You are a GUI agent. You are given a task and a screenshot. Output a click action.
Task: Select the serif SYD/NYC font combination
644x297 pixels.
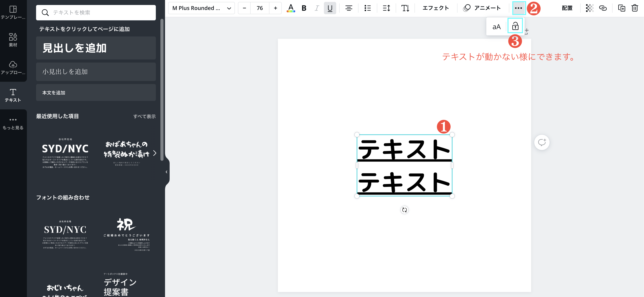65,234
